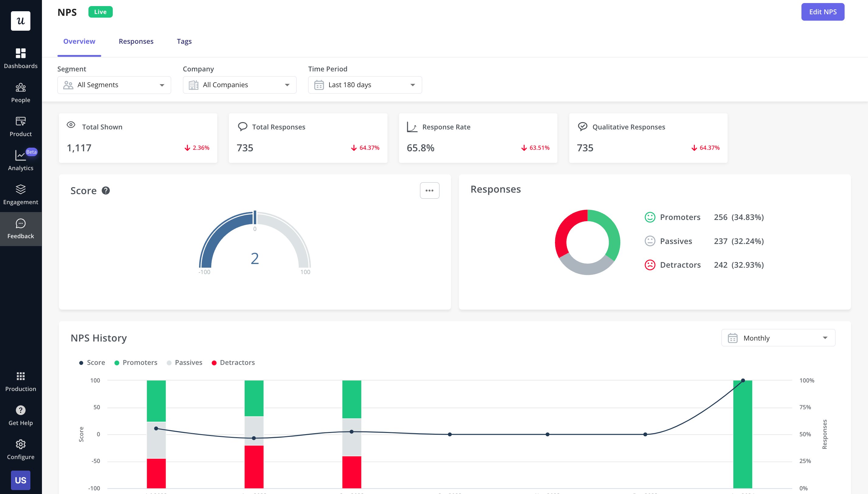
Task: Open the All Segments dropdown
Action: point(114,84)
